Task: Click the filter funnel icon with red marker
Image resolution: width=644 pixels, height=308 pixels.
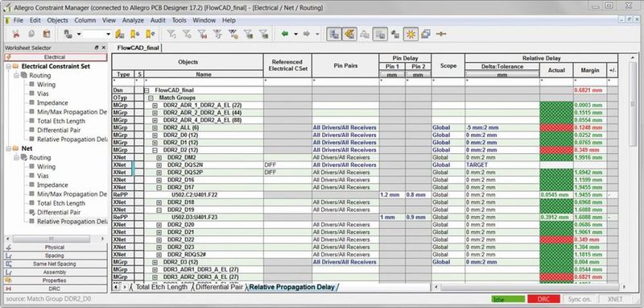Action: pos(203,34)
